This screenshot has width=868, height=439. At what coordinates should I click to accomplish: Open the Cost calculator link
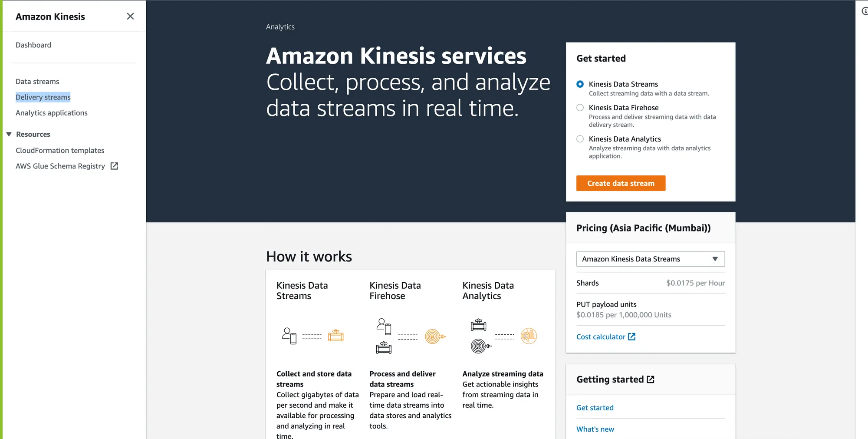[601, 337]
